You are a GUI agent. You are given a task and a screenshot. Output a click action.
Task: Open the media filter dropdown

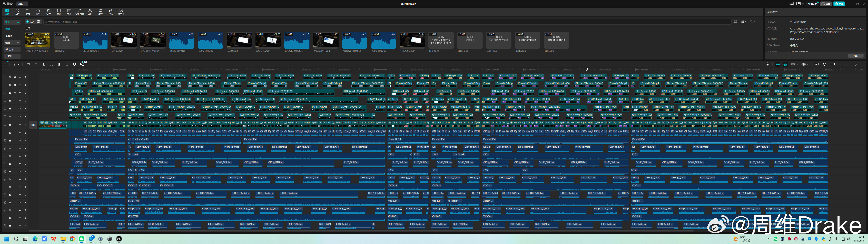point(752,22)
